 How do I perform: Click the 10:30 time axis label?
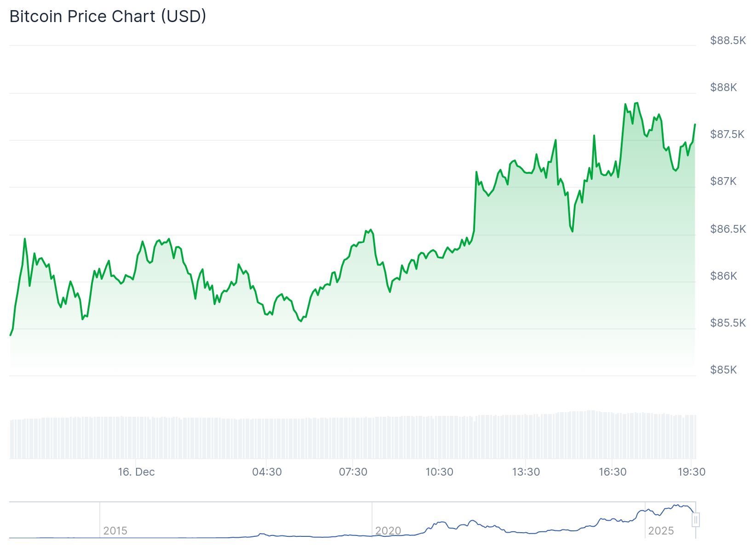point(439,472)
